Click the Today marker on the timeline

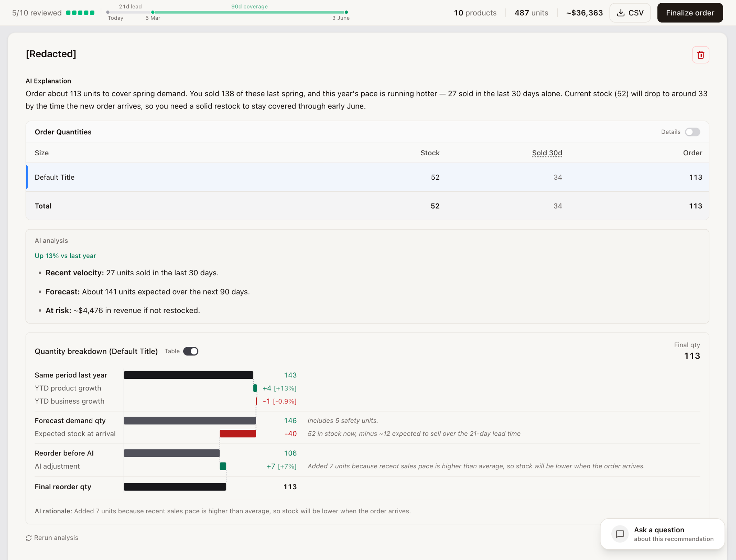pos(108,12)
